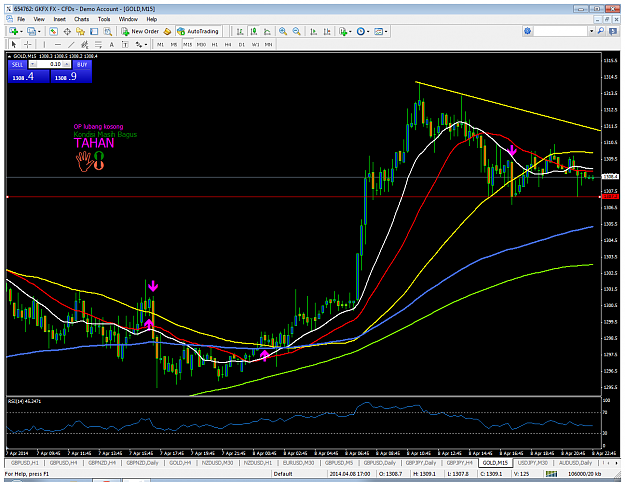Open the Charts menu

pyautogui.click(x=81, y=19)
